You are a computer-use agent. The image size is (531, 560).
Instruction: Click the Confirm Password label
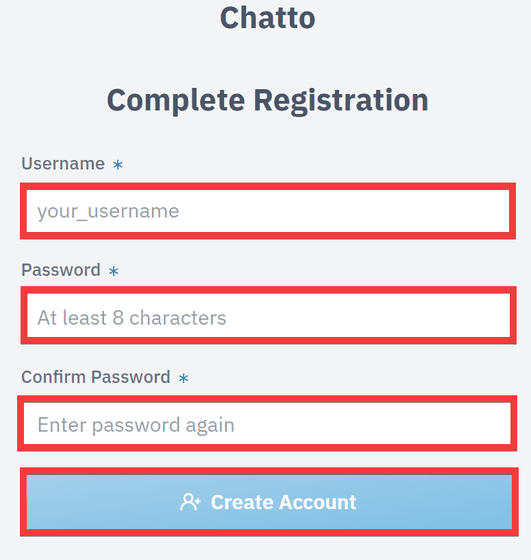96,377
